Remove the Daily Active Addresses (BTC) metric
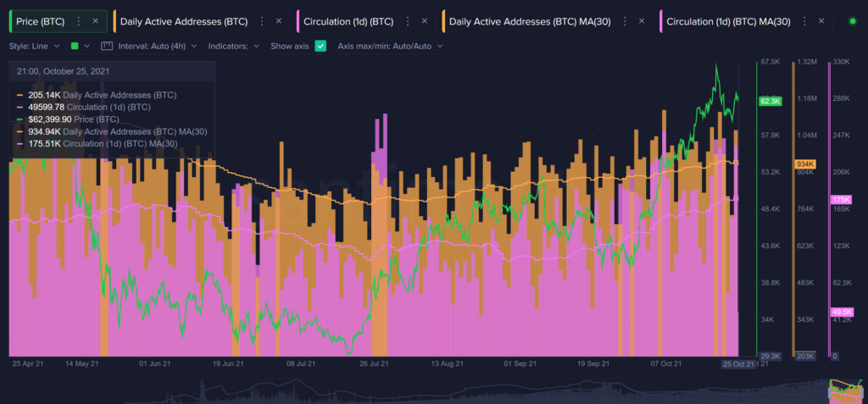Image resolution: width=868 pixels, height=404 pixels. tap(278, 21)
